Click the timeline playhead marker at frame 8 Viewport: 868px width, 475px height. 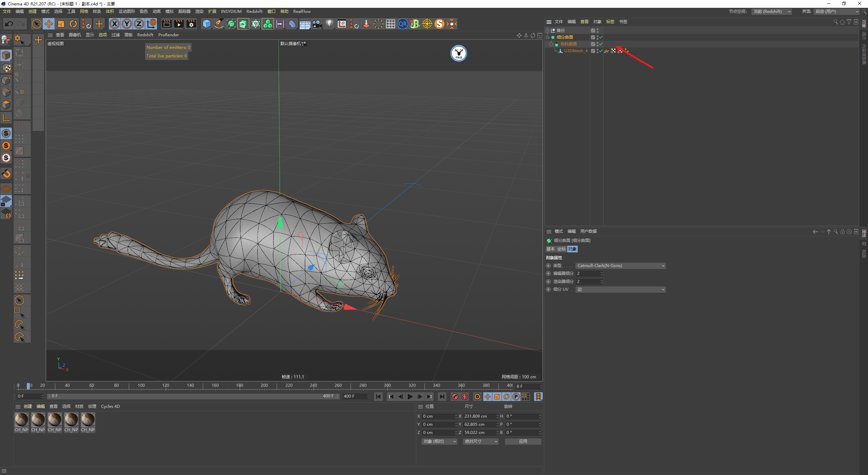(x=28, y=386)
